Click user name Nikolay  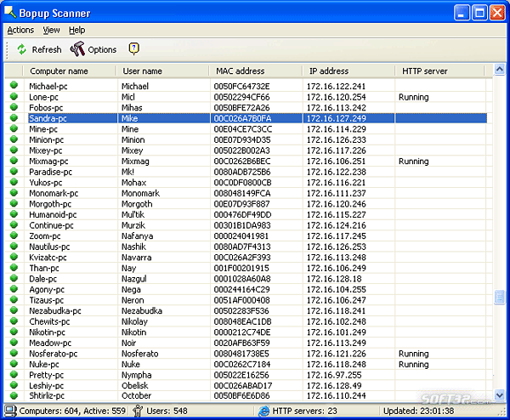coord(134,321)
